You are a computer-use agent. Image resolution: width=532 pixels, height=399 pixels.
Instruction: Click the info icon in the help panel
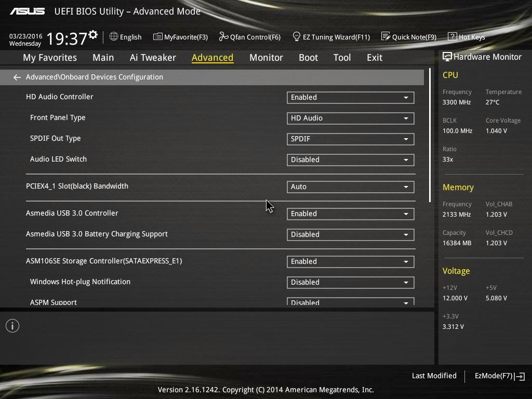pyautogui.click(x=12, y=326)
